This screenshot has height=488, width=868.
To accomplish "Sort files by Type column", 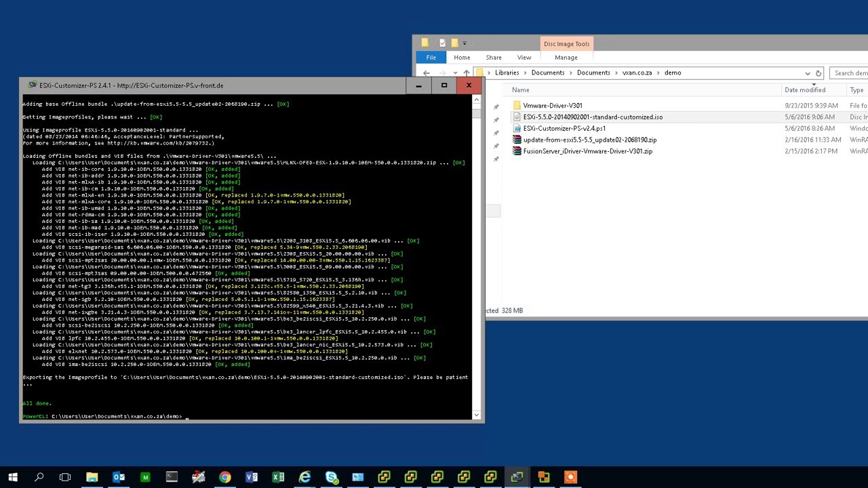I will click(x=856, y=90).
